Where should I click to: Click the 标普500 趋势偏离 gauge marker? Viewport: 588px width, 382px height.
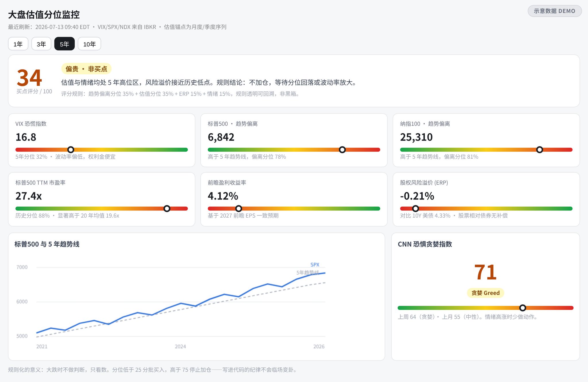point(342,150)
